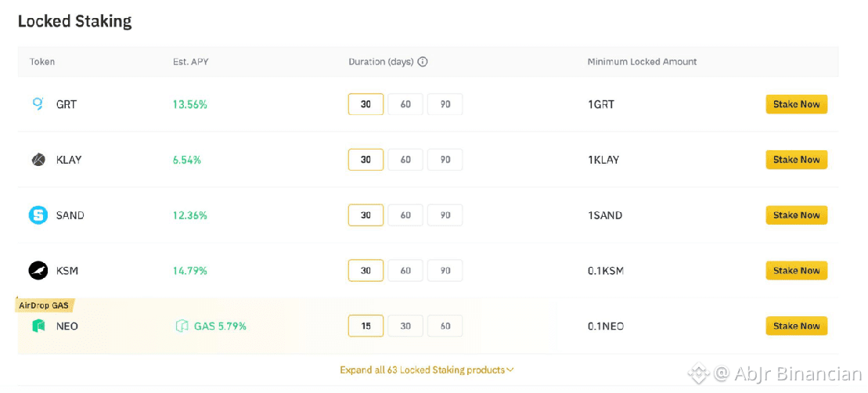Select 60 days duration for NEO
The height and width of the screenshot is (393, 868).
[x=445, y=326]
